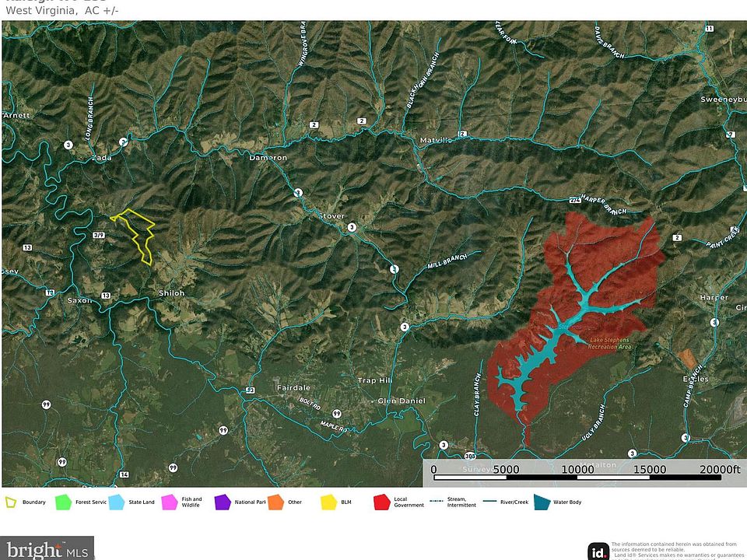Click the Fairdale town label
Viewport: 747px width, 560px height.
pos(293,387)
